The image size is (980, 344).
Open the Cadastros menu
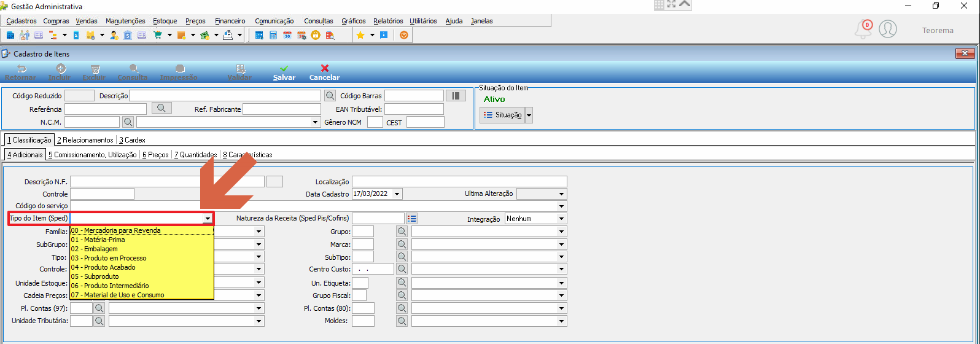[x=21, y=21]
